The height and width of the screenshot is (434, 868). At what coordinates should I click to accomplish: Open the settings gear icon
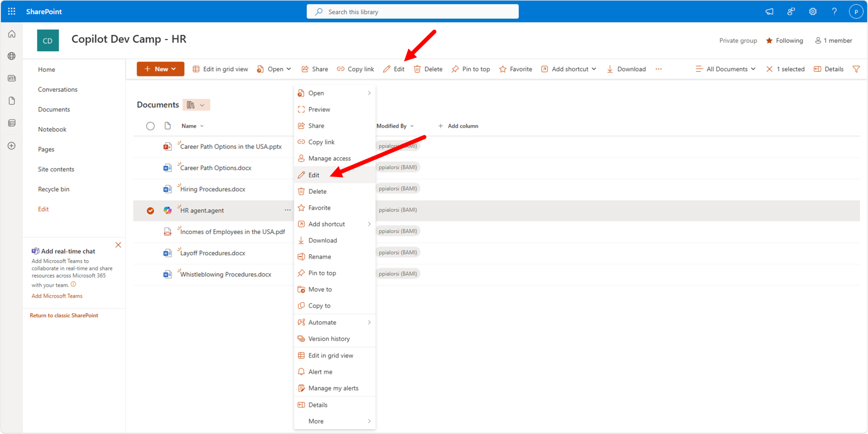813,11
